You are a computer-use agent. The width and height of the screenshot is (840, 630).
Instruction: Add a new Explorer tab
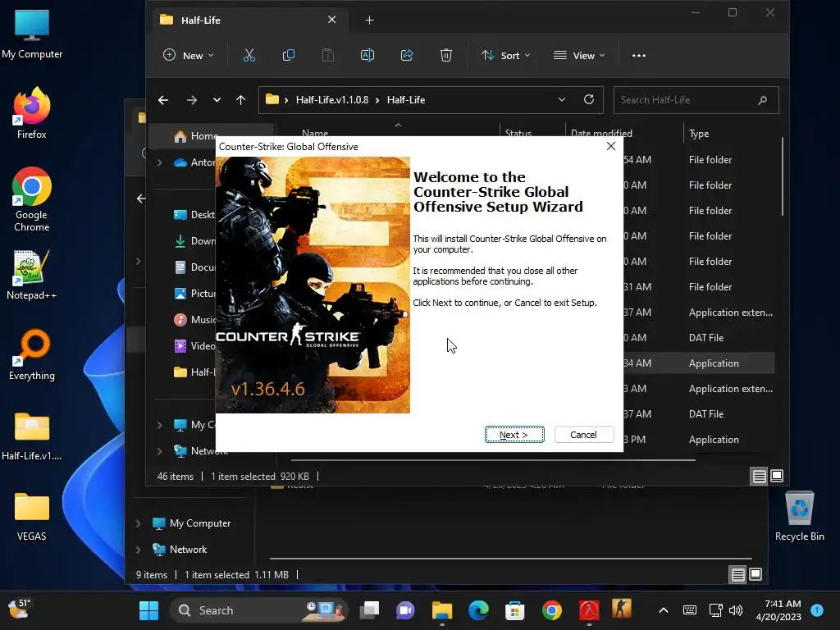(x=370, y=21)
